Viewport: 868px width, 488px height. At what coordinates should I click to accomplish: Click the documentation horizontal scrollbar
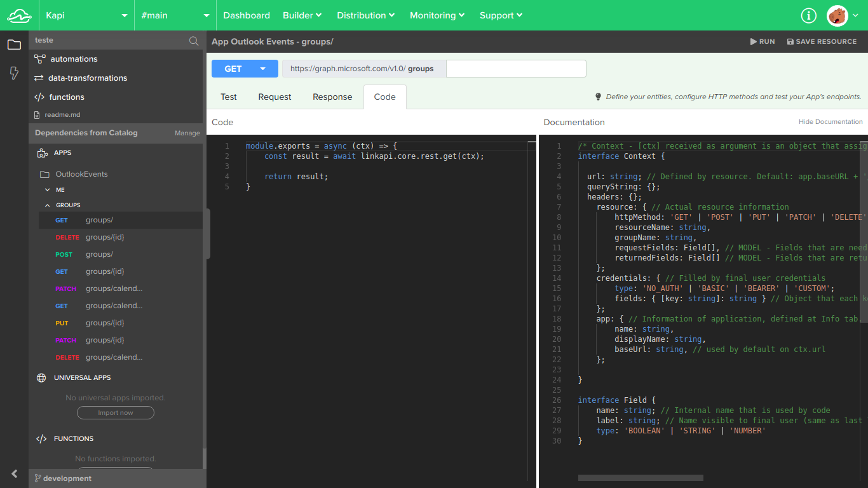(640, 478)
